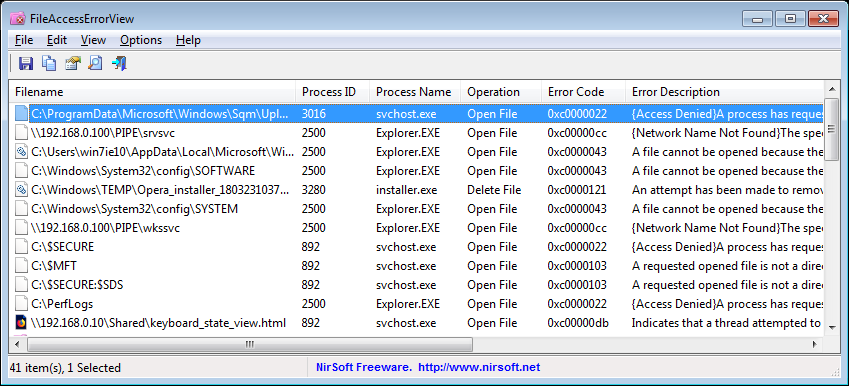The height and width of the screenshot is (386, 849).
Task: Click the file icon next to C:\$MFT
Action: (21, 266)
